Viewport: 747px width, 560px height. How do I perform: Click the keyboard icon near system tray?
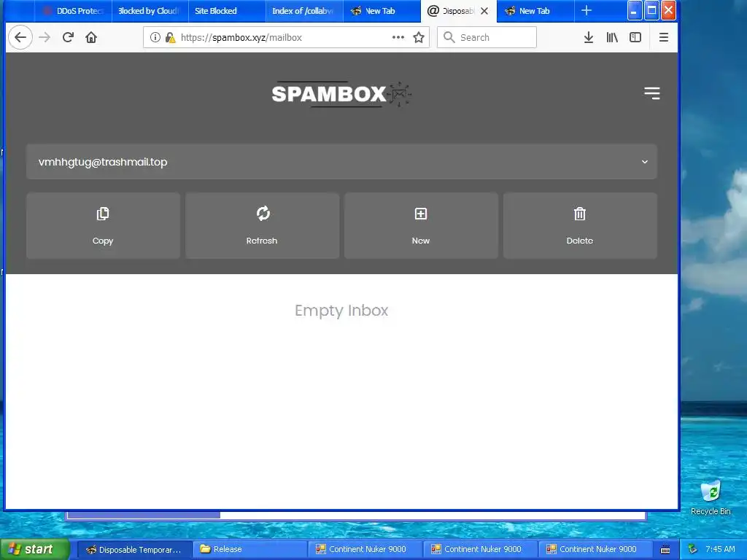tap(665, 550)
